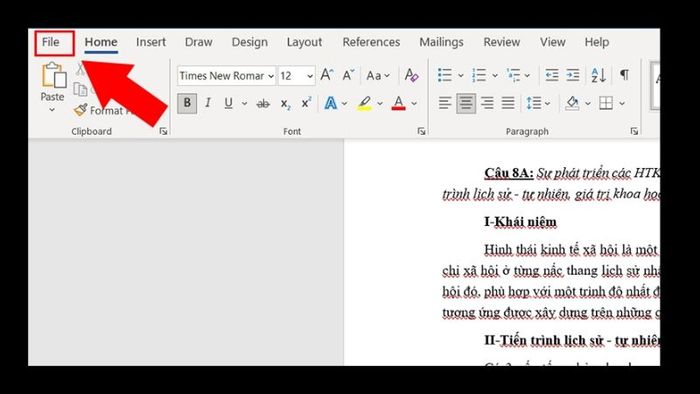Image resolution: width=700 pixels, height=394 pixels.
Task: Expand text effects options arrow
Action: [344, 104]
